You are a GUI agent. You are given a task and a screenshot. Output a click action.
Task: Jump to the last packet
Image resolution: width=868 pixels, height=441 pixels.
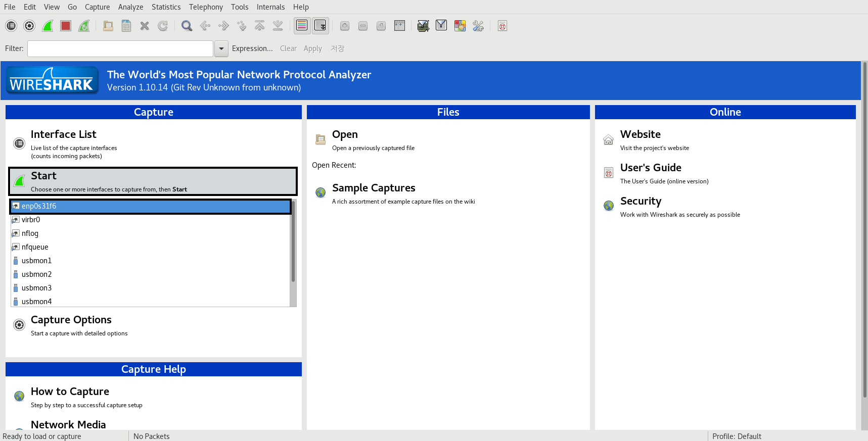278,26
